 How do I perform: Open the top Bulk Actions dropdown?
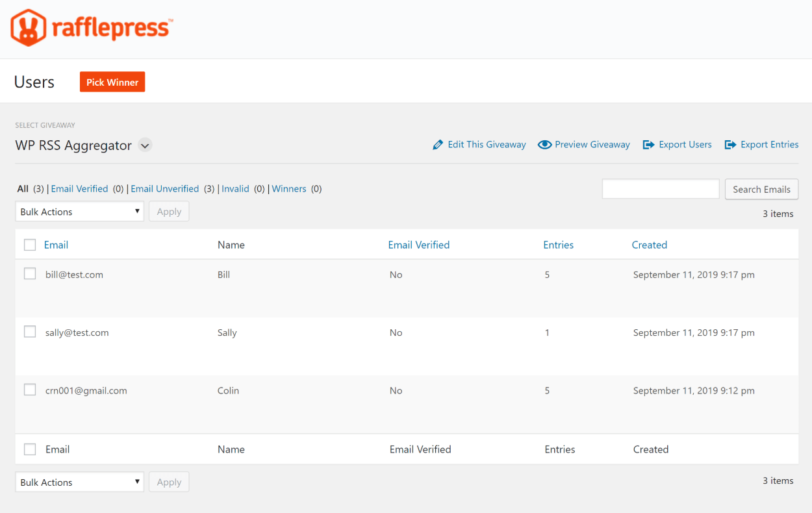pyautogui.click(x=79, y=212)
